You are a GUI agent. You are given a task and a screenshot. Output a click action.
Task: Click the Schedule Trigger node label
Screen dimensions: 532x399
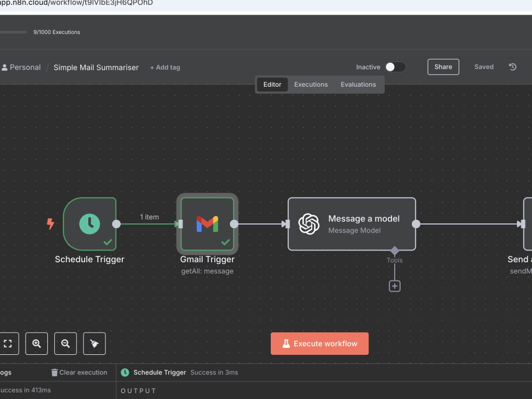(89, 259)
